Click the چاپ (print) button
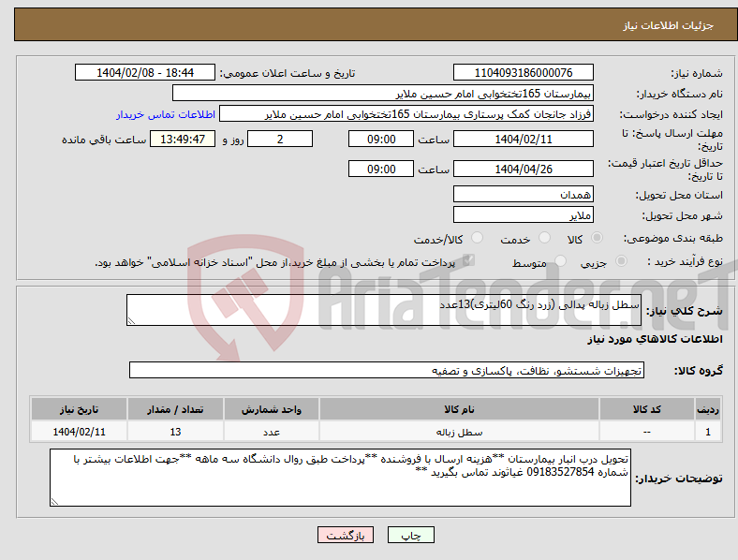The height and width of the screenshot is (560, 738). point(411,535)
